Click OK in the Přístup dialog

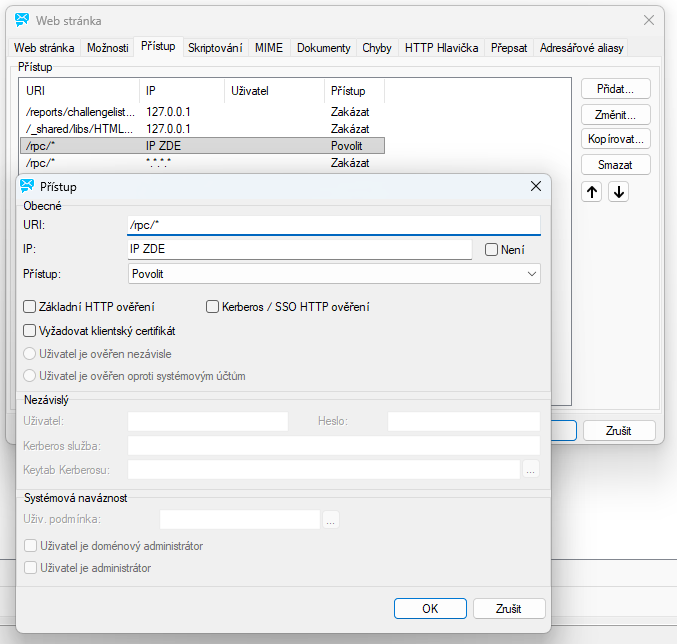(430, 609)
